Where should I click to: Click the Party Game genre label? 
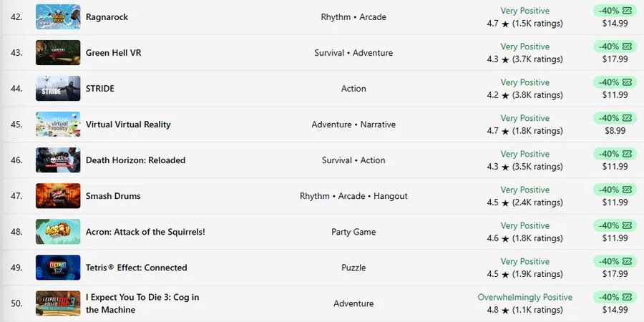click(353, 232)
